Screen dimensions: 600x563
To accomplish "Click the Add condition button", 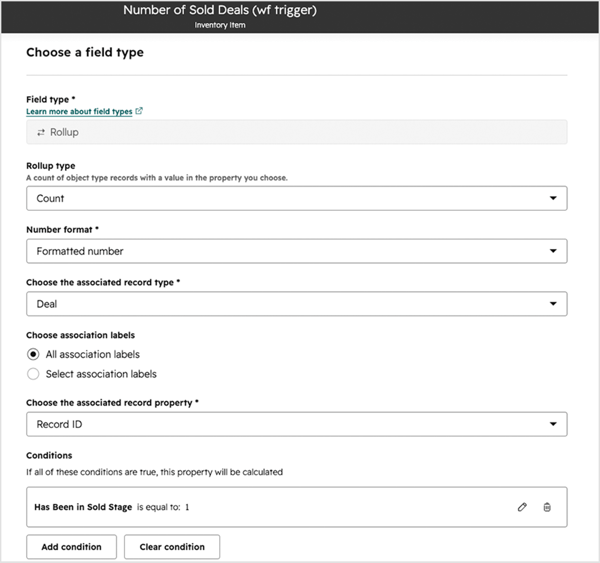I will [x=72, y=547].
